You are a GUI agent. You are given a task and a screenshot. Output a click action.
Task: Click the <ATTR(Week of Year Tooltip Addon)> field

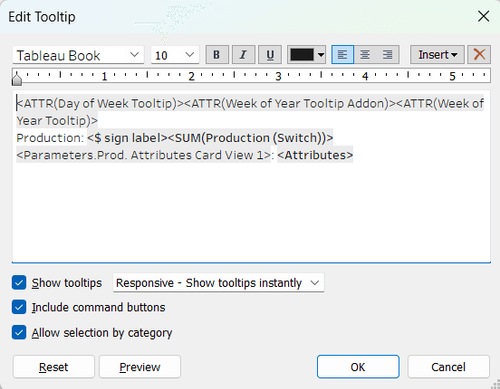pyautogui.click(x=290, y=103)
